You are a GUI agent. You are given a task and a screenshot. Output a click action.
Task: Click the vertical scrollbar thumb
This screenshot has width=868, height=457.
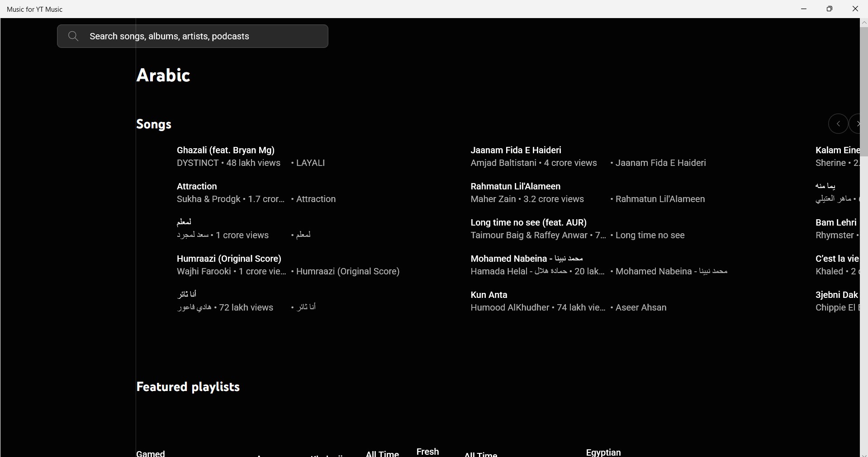pos(864,91)
